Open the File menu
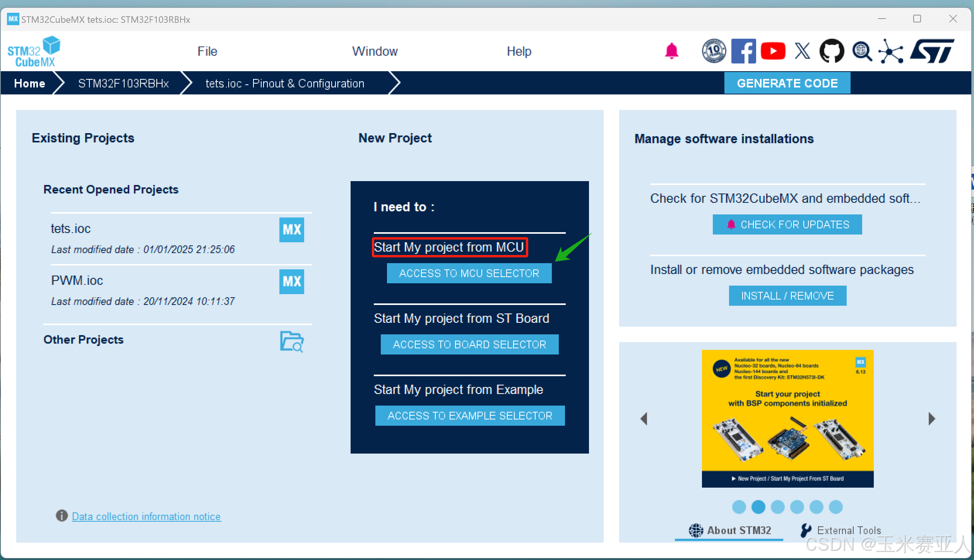 207,51
